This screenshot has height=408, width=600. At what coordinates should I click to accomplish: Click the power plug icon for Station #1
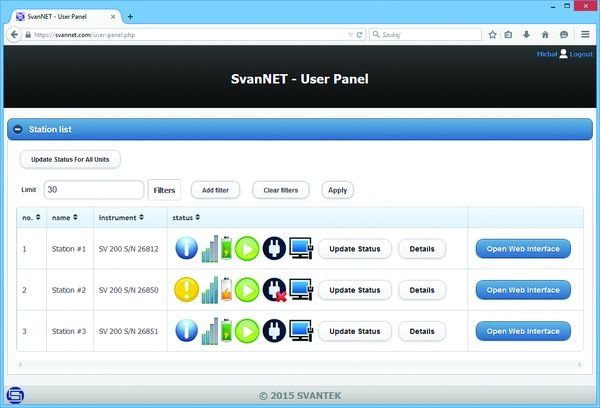pos(274,248)
